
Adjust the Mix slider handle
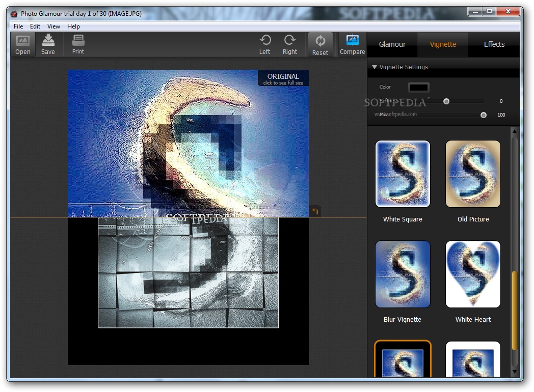(483, 115)
